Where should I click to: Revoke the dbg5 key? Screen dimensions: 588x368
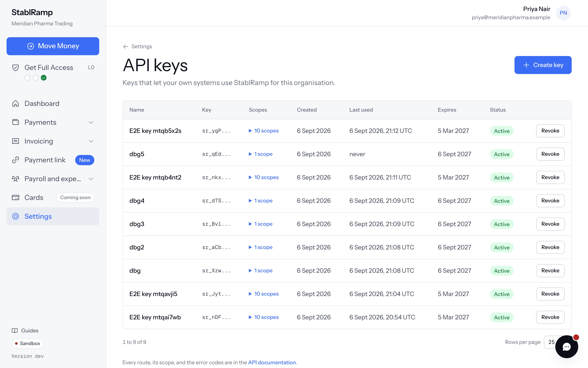550,154
